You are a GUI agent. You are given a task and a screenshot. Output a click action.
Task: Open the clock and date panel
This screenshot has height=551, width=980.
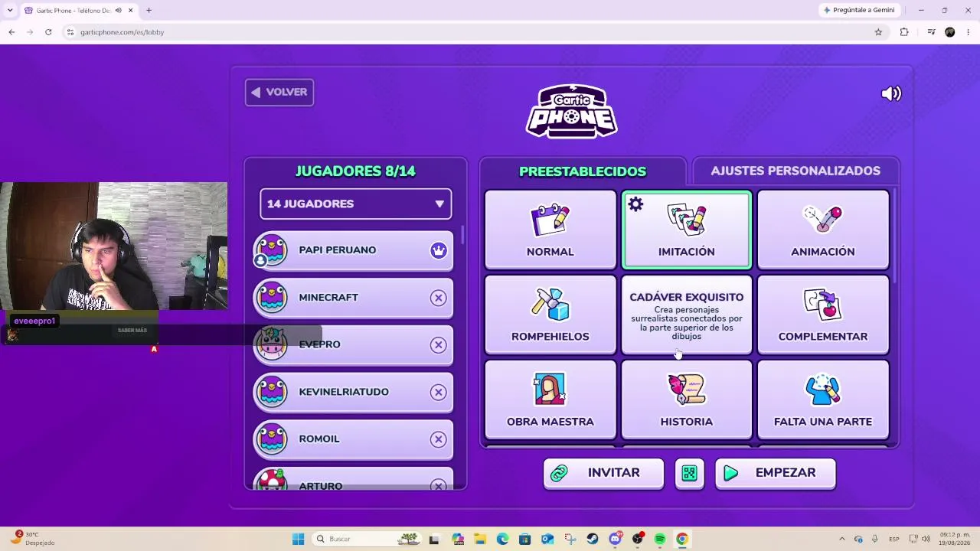(x=955, y=539)
